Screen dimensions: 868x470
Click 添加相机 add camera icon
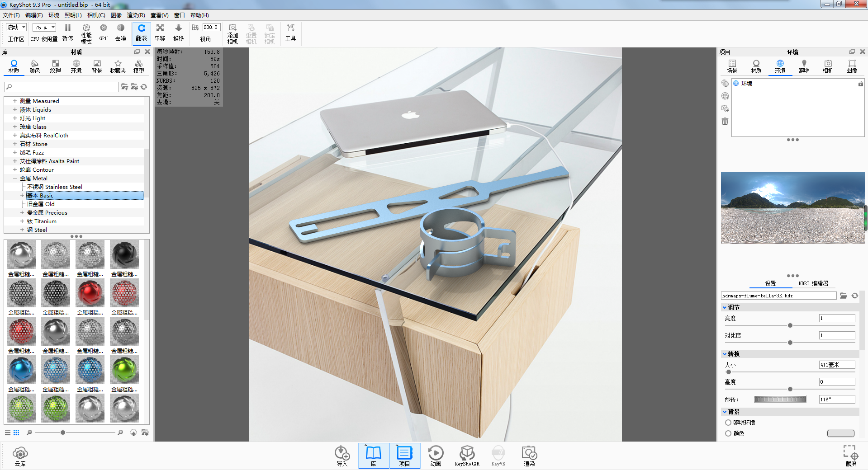click(x=232, y=34)
